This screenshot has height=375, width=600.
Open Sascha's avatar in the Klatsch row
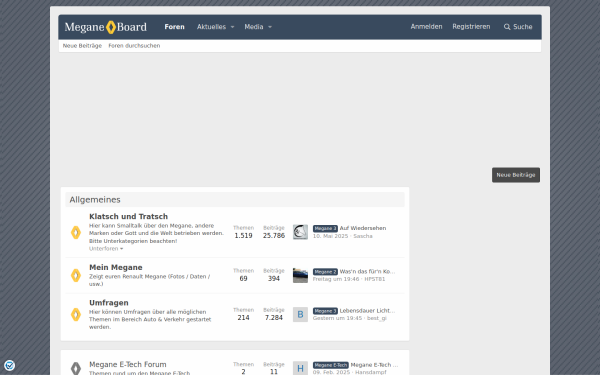pyautogui.click(x=300, y=232)
